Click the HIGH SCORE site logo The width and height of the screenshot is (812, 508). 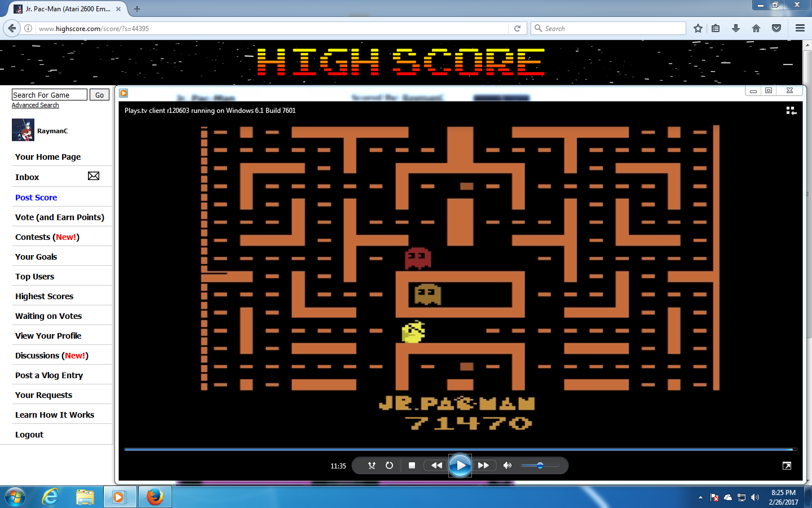(401, 62)
